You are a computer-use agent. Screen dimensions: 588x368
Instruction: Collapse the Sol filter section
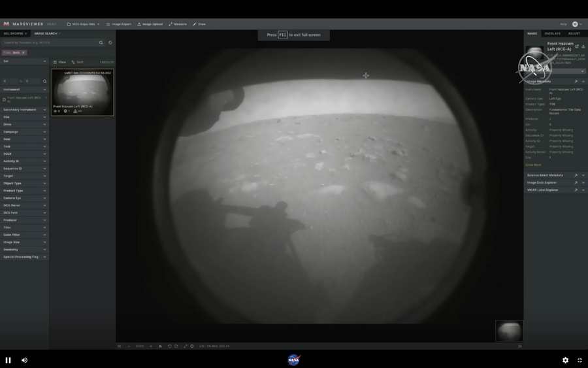44,61
